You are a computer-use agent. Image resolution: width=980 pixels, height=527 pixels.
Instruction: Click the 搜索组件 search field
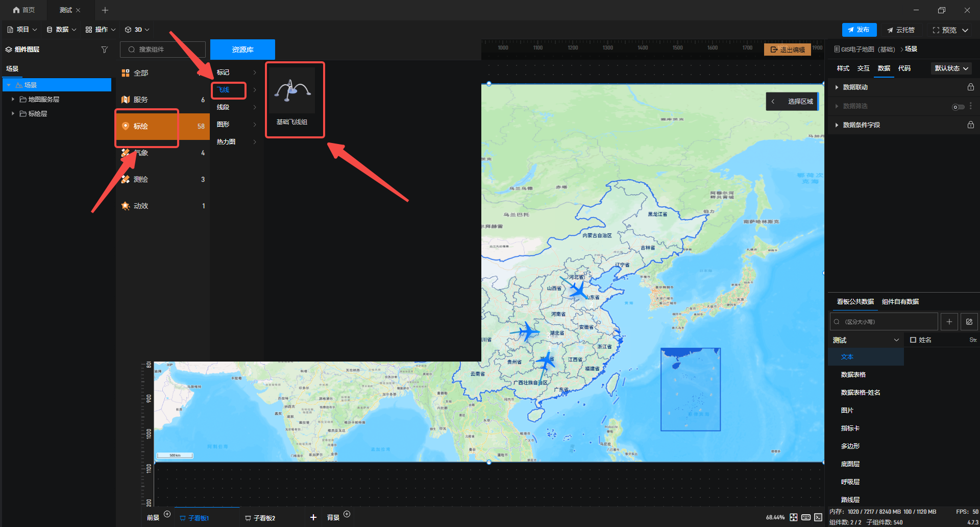(x=163, y=50)
